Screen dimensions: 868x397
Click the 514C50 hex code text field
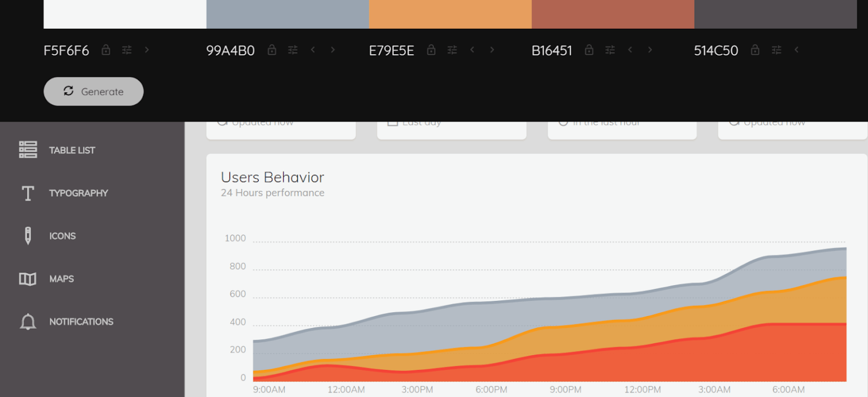716,50
